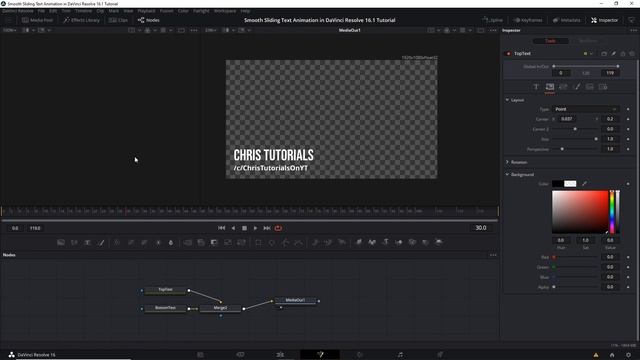
Task: Toggle the Nodes panel button
Action: [x=149, y=20]
